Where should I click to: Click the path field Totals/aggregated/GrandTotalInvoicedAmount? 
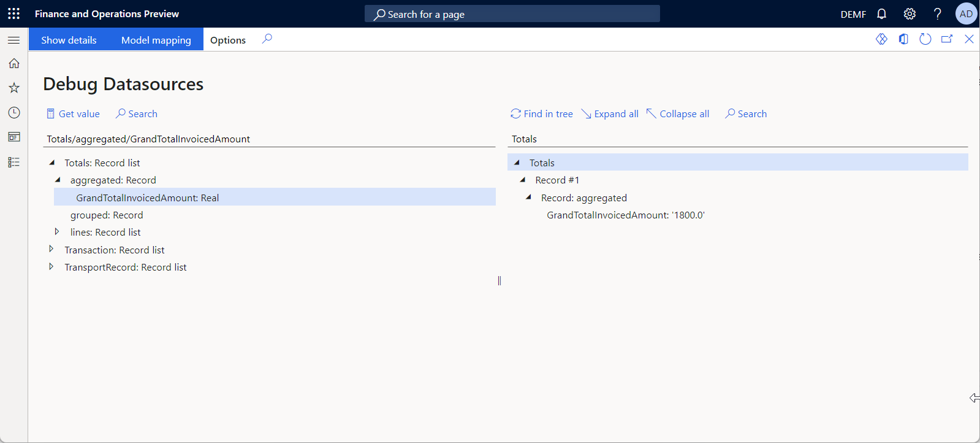coord(270,139)
